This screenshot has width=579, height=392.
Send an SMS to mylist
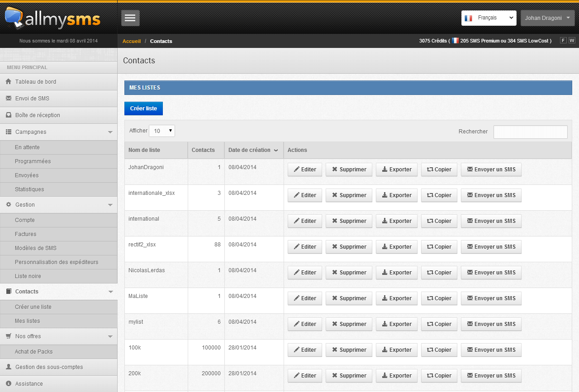(x=491, y=324)
